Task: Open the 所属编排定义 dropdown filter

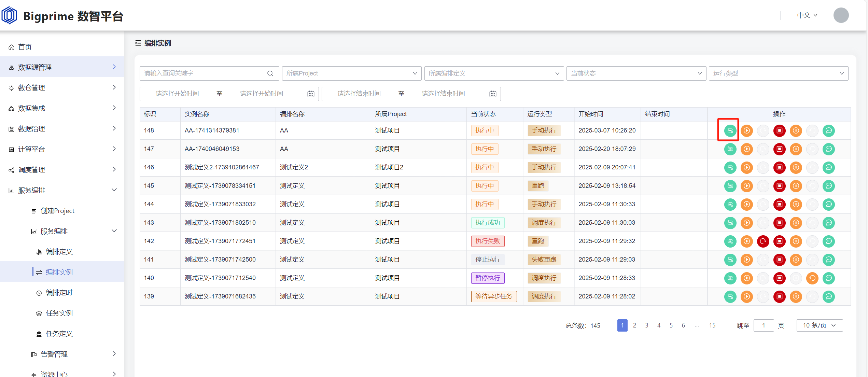Action: (494, 73)
